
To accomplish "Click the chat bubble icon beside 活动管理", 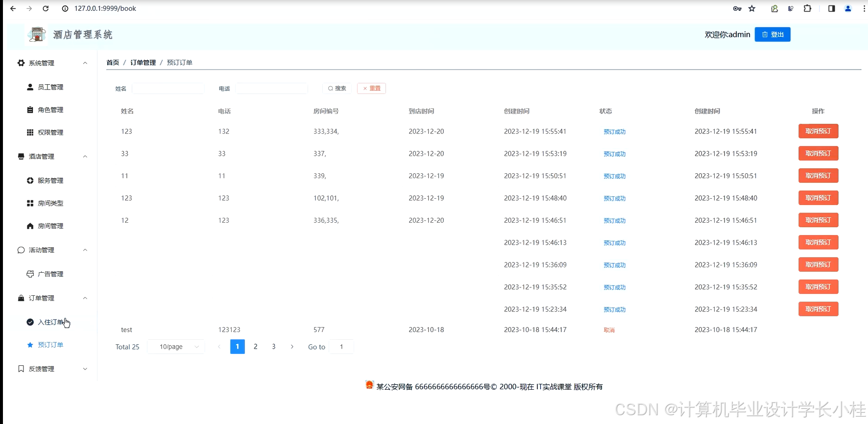I will tap(21, 250).
